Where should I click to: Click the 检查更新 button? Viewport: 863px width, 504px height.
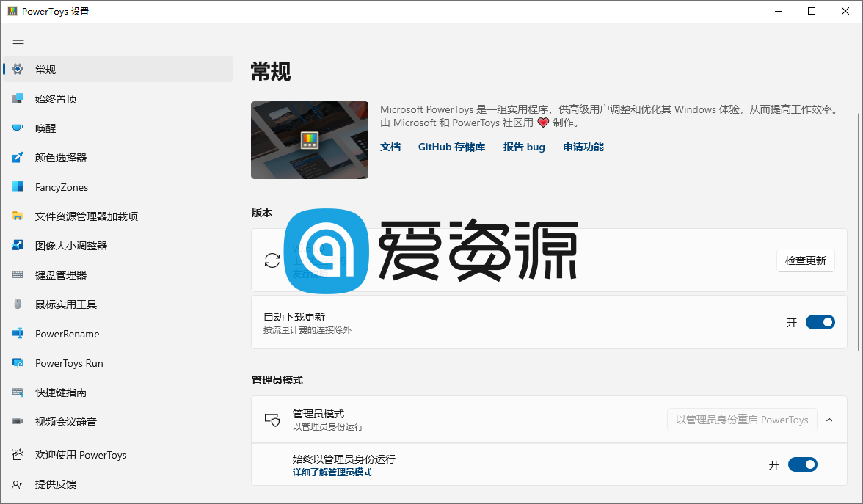coord(805,260)
